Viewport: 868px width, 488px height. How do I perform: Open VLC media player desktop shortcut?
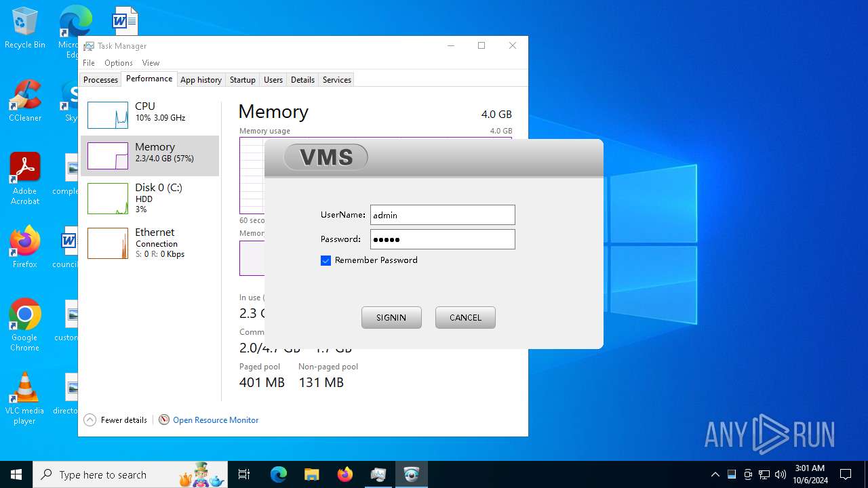[24, 399]
